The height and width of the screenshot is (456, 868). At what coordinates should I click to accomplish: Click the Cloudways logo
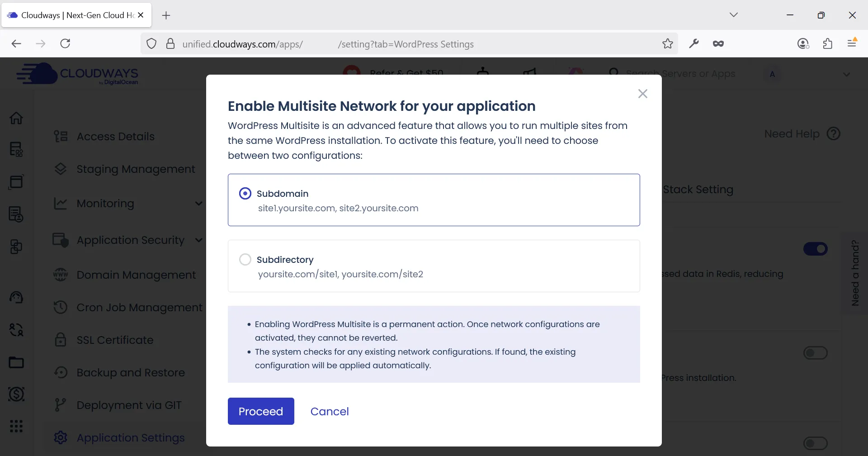pos(77,74)
